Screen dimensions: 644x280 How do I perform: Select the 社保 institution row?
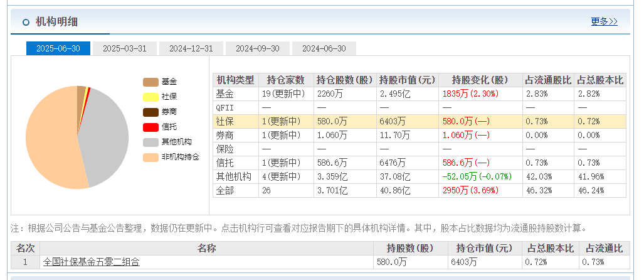point(420,121)
